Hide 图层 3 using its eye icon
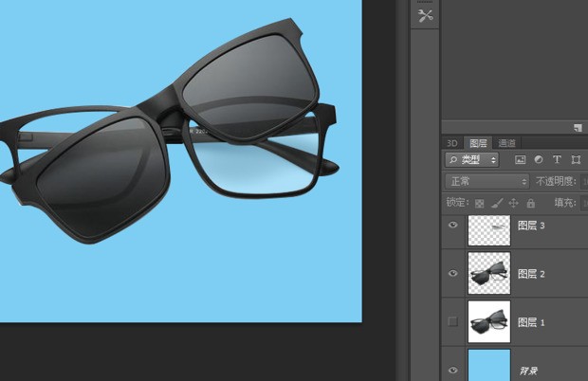588x381 pixels. (452, 226)
